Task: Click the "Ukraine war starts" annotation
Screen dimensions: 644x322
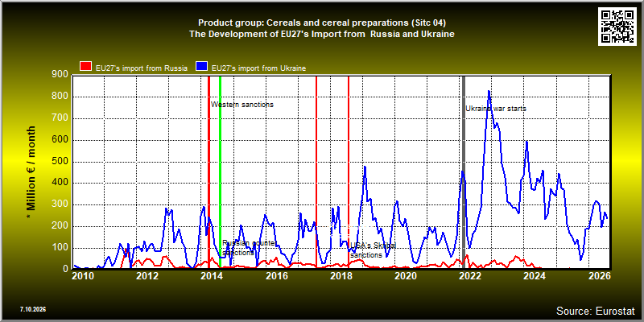Action: [496, 109]
